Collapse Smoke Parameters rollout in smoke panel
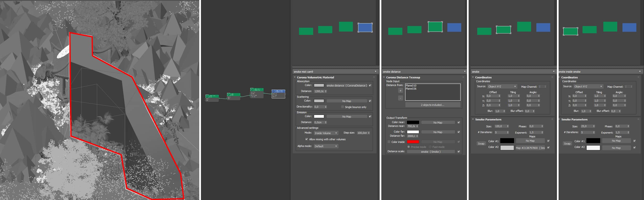Viewport: 644px width, 200px height. point(473,119)
